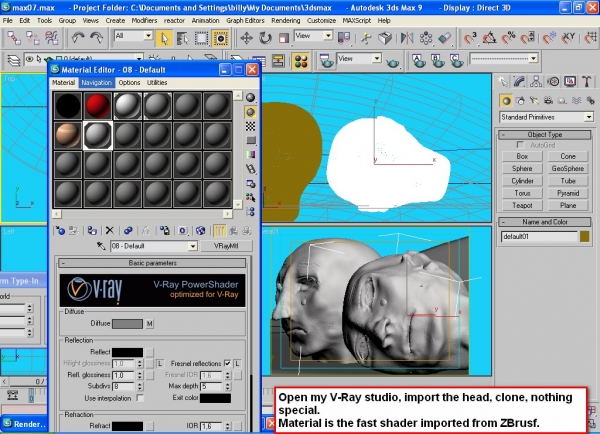The image size is (600, 434).
Task: Activate the Select Object arrow tool
Action: tap(165, 38)
